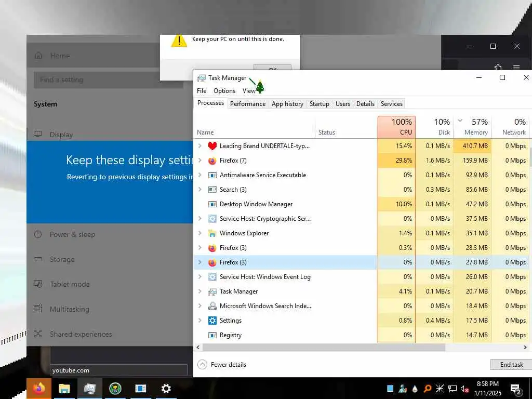Click the orange magnifier tray icon
The width and height of the screenshot is (532, 399).
(x=428, y=389)
